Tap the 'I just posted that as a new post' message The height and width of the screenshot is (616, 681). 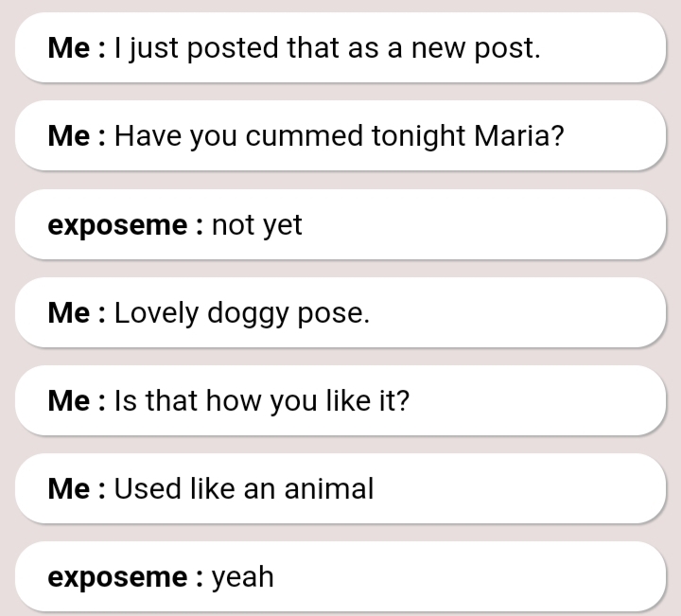(340, 48)
